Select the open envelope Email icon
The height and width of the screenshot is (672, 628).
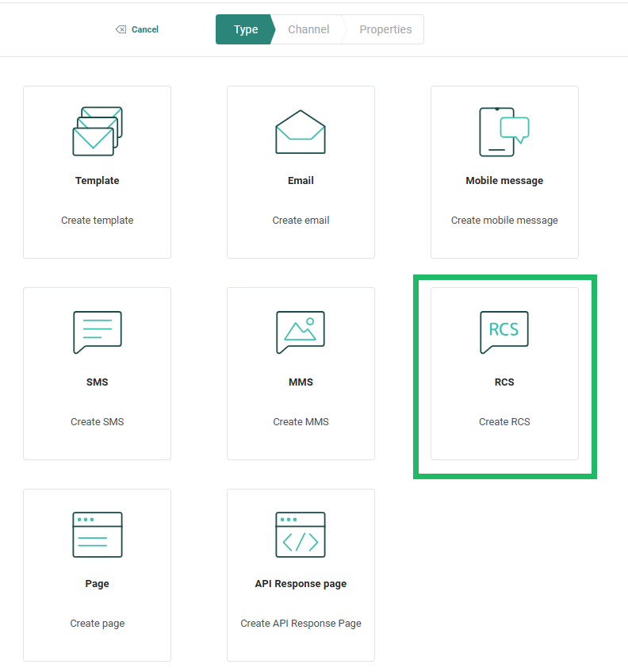tap(301, 132)
